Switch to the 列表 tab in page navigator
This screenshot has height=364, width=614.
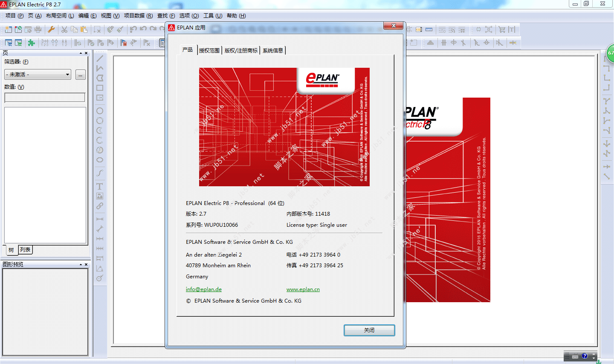click(x=25, y=250)
